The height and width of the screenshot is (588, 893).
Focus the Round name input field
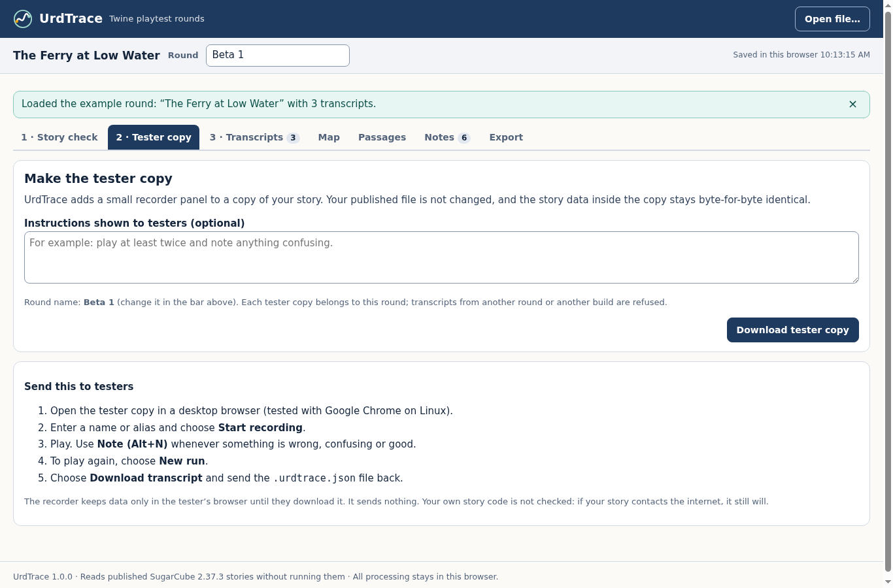278,56
